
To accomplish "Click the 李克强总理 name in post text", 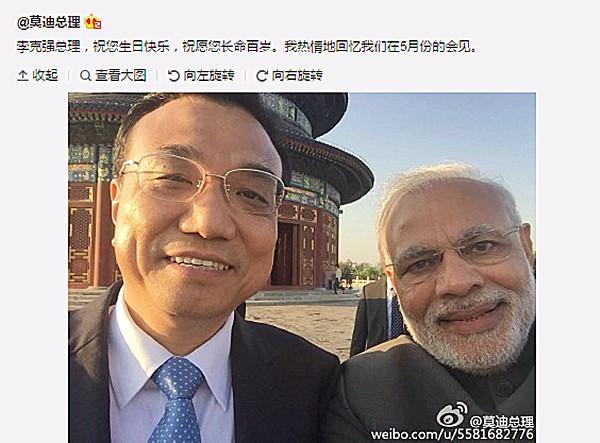I will point(49,47).
